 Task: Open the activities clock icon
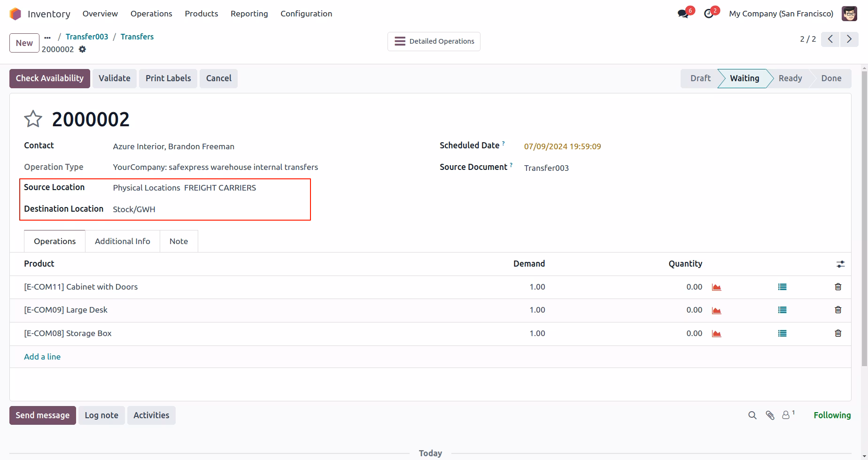coord(709,14)
